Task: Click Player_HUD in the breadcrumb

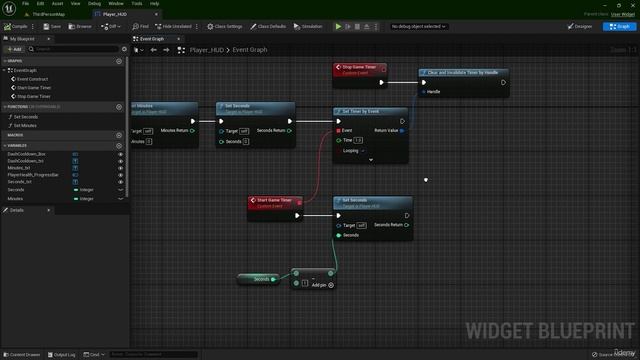Action: point(207,50)
